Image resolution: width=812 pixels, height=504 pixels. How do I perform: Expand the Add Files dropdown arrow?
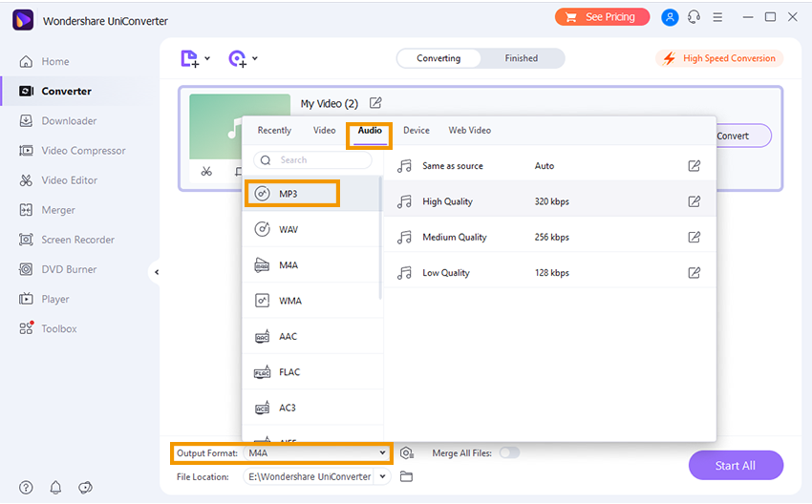[x=207, y=58]
